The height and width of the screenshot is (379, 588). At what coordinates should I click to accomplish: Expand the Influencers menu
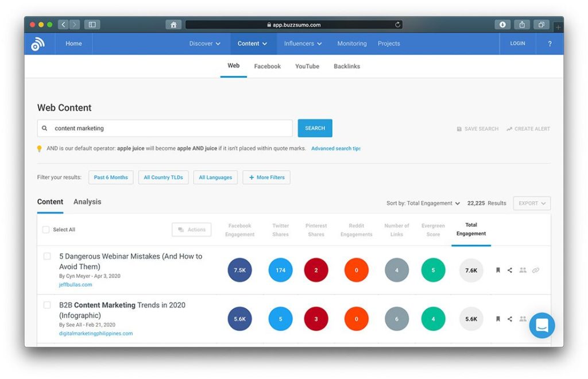click(x=303, y=44)
